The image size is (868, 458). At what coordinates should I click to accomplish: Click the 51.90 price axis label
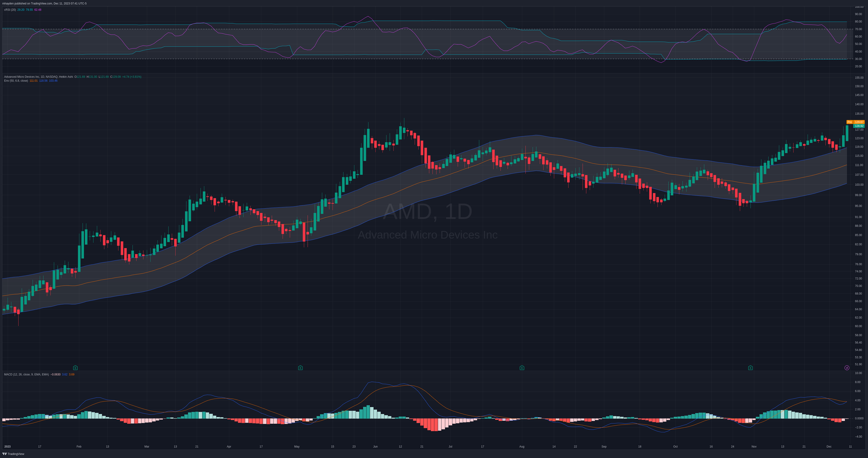pos(859,364)
